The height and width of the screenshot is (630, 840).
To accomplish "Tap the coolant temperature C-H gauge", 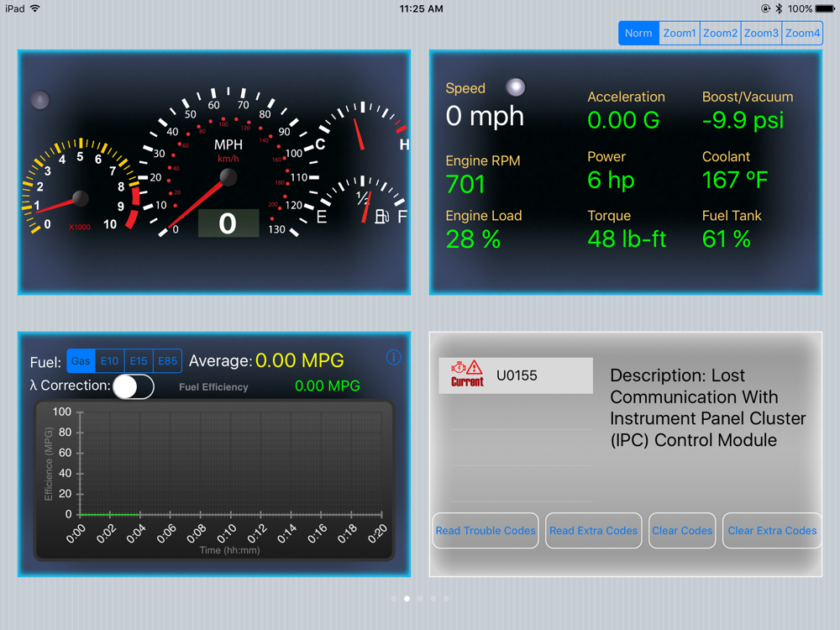I will pos(363,128).
